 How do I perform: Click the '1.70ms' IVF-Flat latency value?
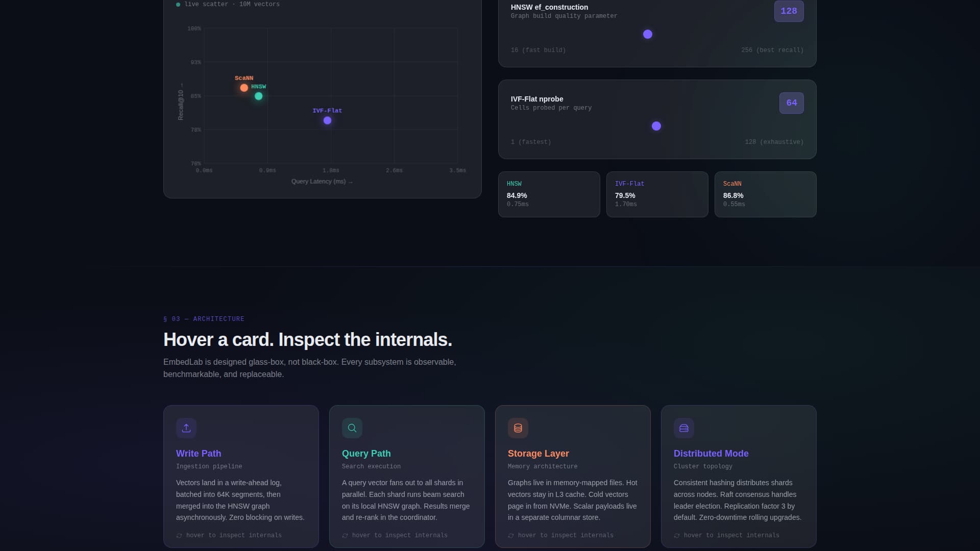[x=626, y=204]
